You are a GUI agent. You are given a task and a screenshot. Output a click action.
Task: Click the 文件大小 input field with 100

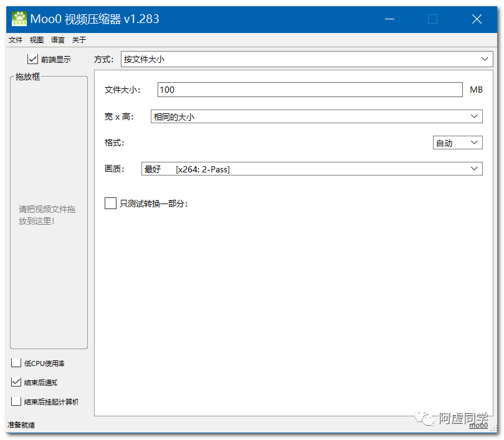[x=310, y=90]
